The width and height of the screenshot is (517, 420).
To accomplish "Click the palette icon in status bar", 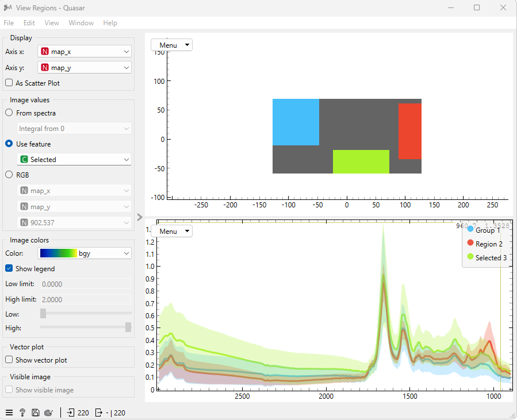I will click(x=48, y=413).
